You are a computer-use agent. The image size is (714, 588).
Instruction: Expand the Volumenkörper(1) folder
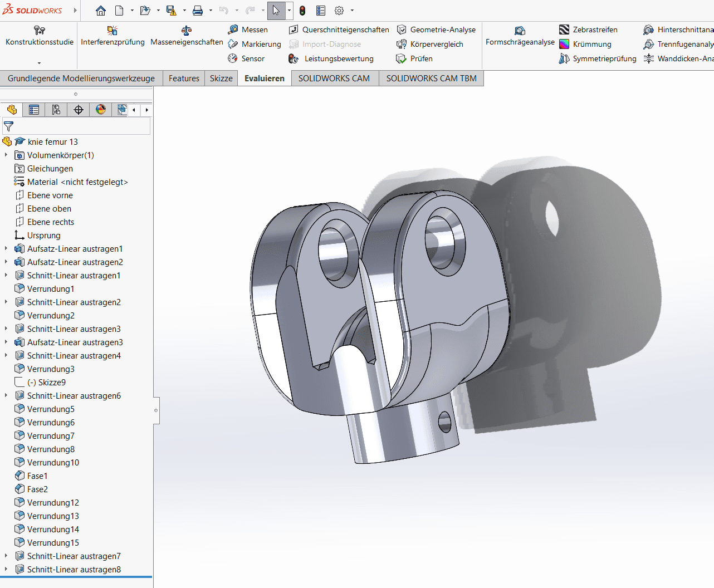(x=6, y=155)
